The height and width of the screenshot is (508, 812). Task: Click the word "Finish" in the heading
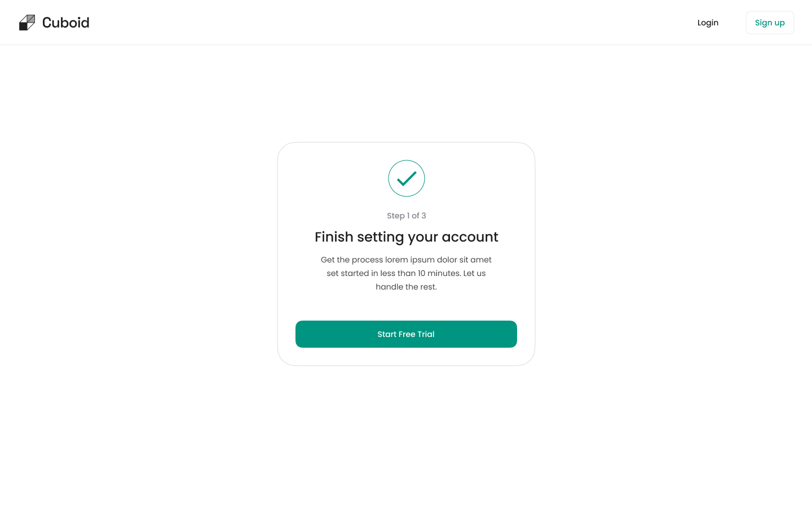[x=334, y=237]
